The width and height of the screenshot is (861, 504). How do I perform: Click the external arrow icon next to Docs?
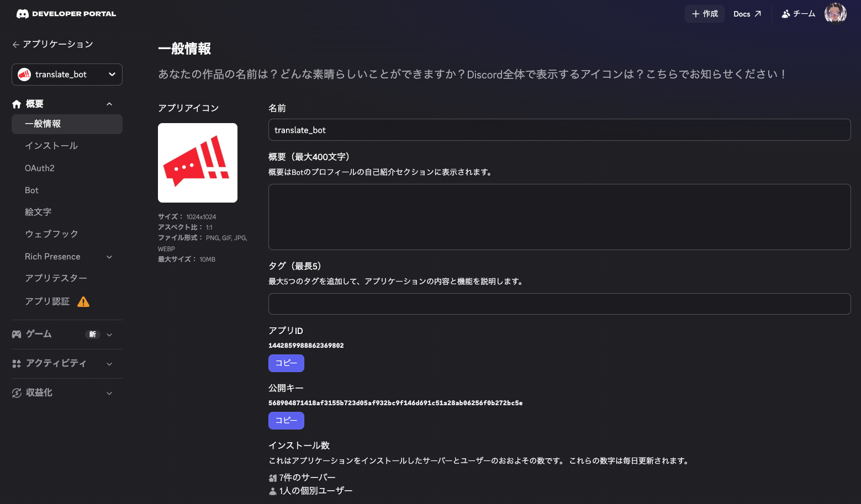coord(758,14)
